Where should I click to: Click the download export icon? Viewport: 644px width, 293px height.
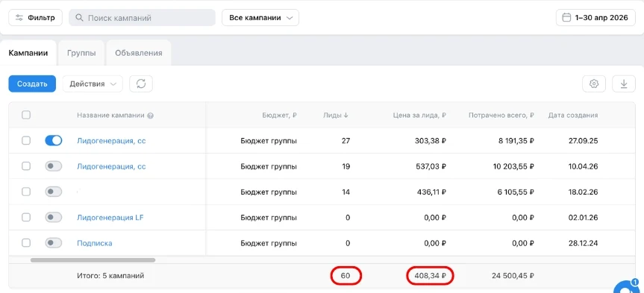point(624,84)
